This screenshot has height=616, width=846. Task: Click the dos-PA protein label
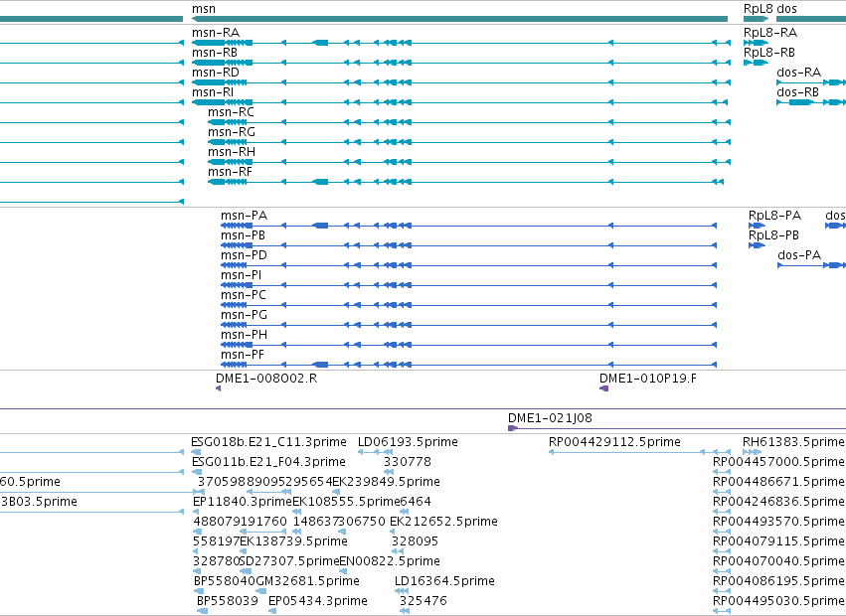coord(799,255)
